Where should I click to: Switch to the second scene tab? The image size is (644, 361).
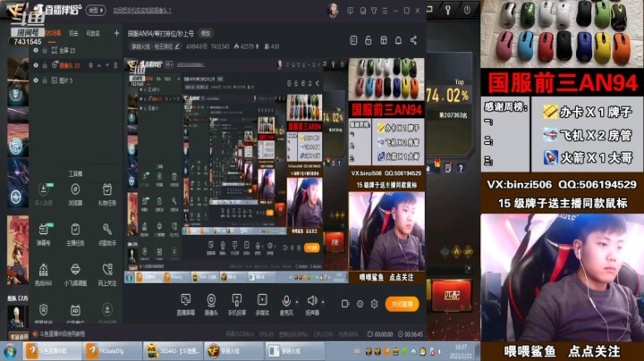(x=73, y=33)
